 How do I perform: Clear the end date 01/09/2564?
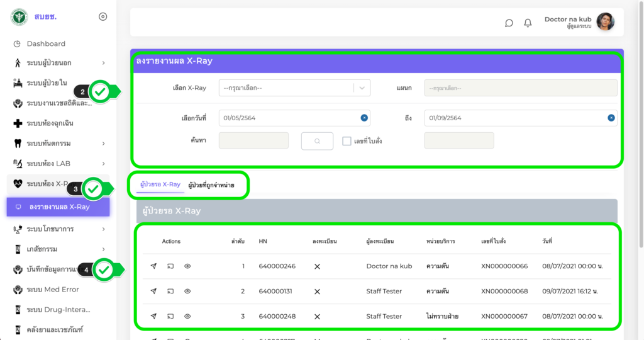(x=611, y=118)
